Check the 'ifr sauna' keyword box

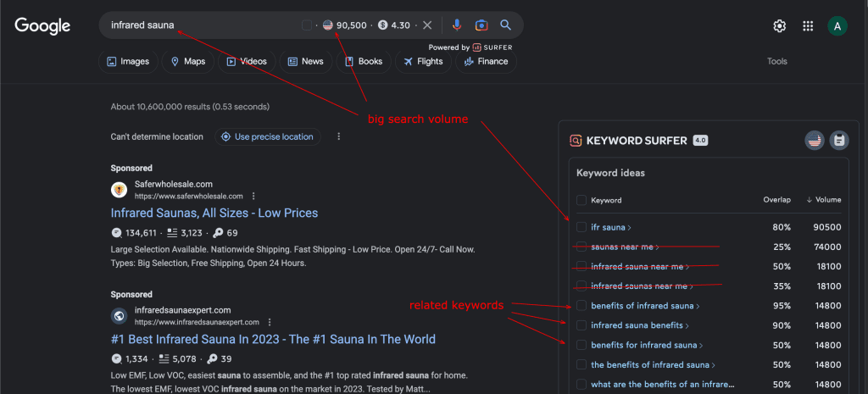click(581, 227)
